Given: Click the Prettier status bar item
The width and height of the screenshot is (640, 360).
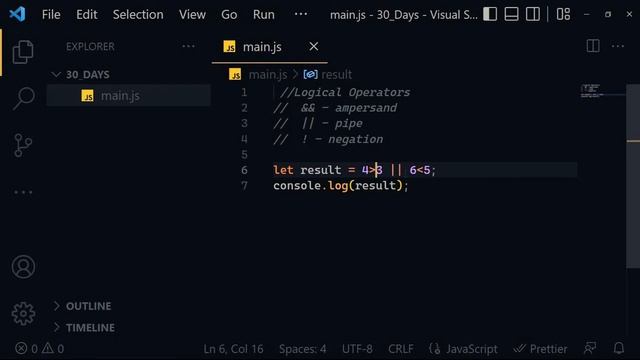Looking at the screenshot, I should [x=540, y=349].
